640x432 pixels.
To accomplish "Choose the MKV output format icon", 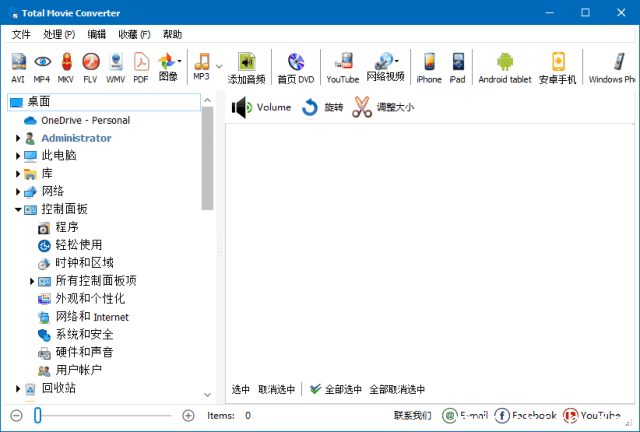I will tap(66, 68).
